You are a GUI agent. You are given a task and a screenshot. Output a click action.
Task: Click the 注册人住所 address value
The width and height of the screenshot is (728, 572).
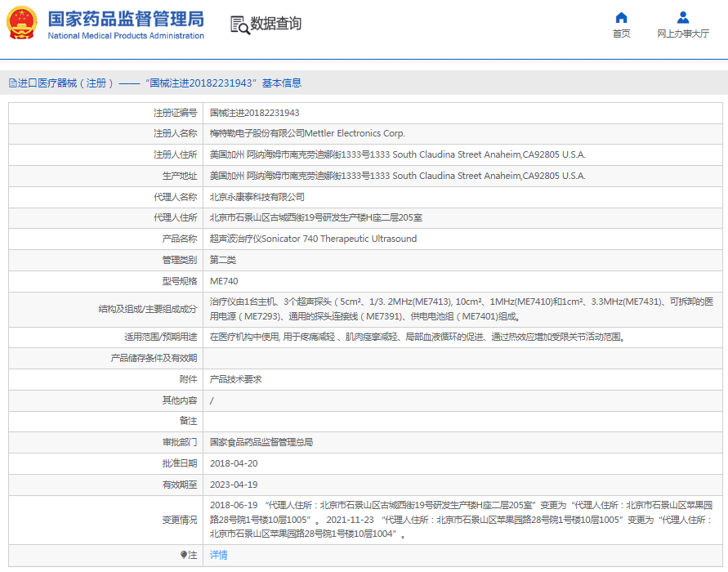pos(397,154)
